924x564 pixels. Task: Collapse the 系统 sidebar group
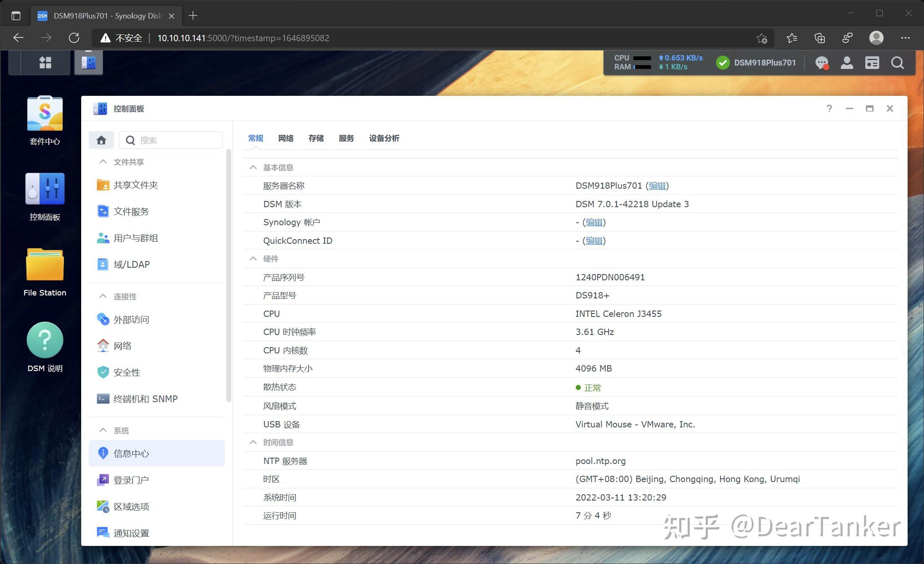coord(103,430)
